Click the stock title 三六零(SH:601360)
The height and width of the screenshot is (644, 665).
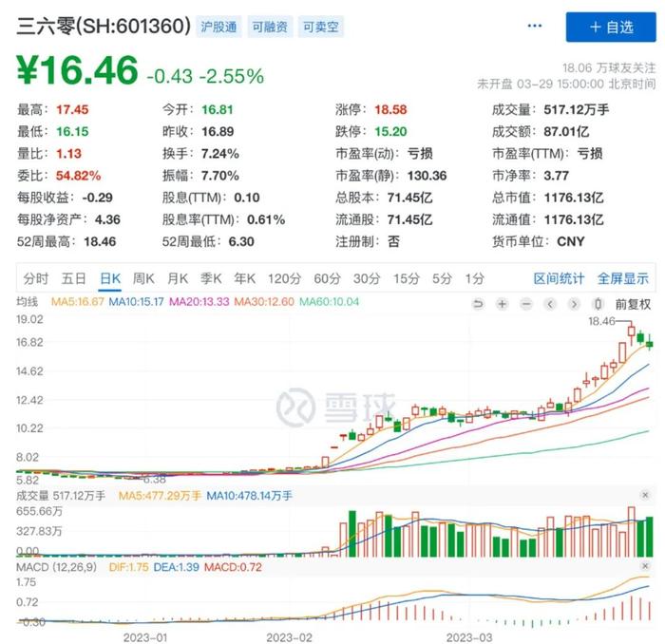[104, 27]
